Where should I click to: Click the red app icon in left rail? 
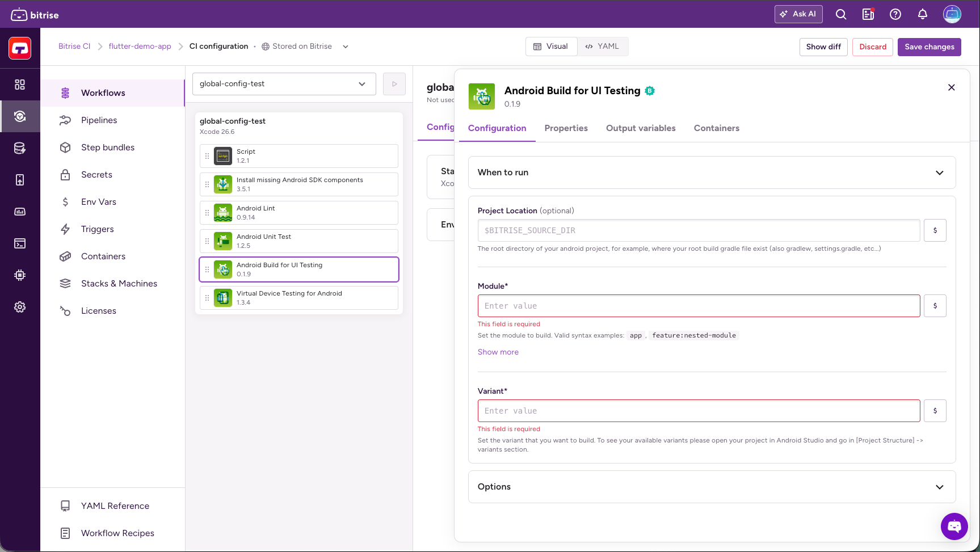pyautogui.click(x=20, y=48)
